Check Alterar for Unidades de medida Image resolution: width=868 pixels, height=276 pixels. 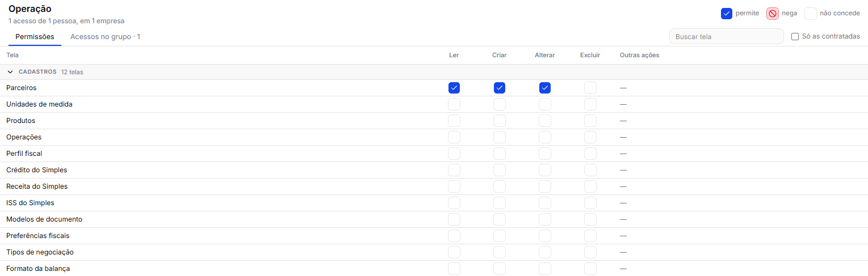pos(545,104)
